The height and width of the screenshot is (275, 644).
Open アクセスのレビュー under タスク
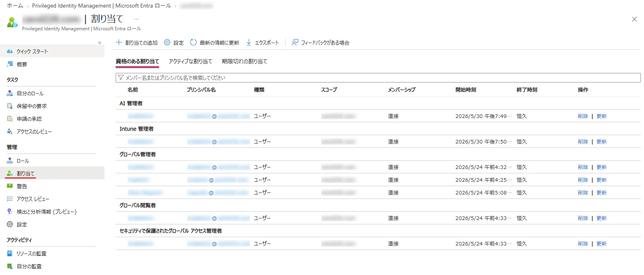34,132
